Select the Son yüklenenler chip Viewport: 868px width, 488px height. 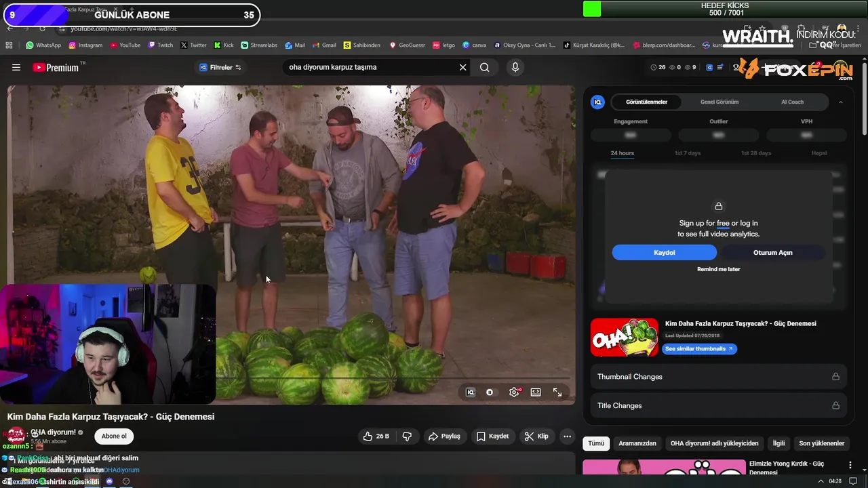(x=821, y=443)
